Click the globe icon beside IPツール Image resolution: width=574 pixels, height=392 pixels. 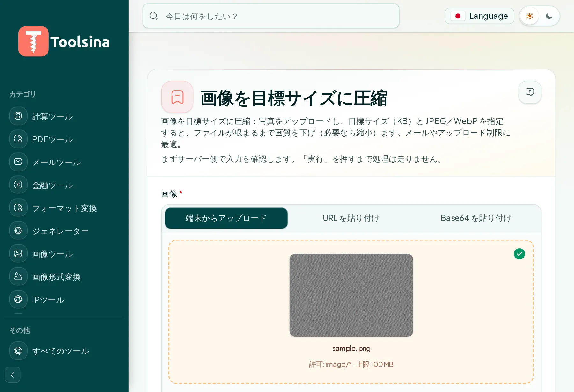coord(18,300)
